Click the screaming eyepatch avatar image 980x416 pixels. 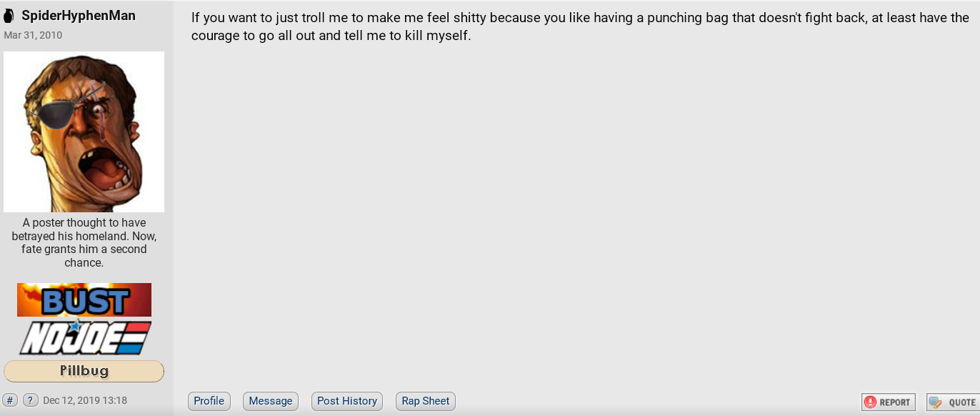(x=84, y=132)
